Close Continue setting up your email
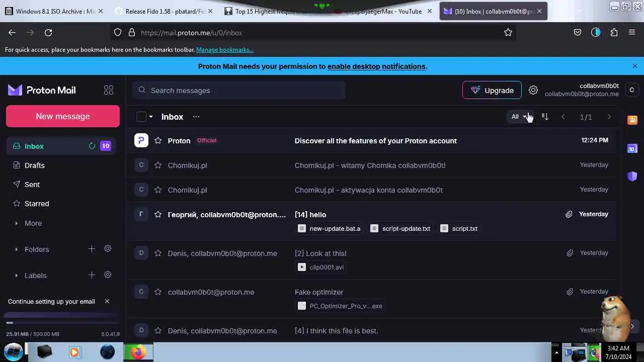This screenshot has height=362, width=644. coord(107,301)
